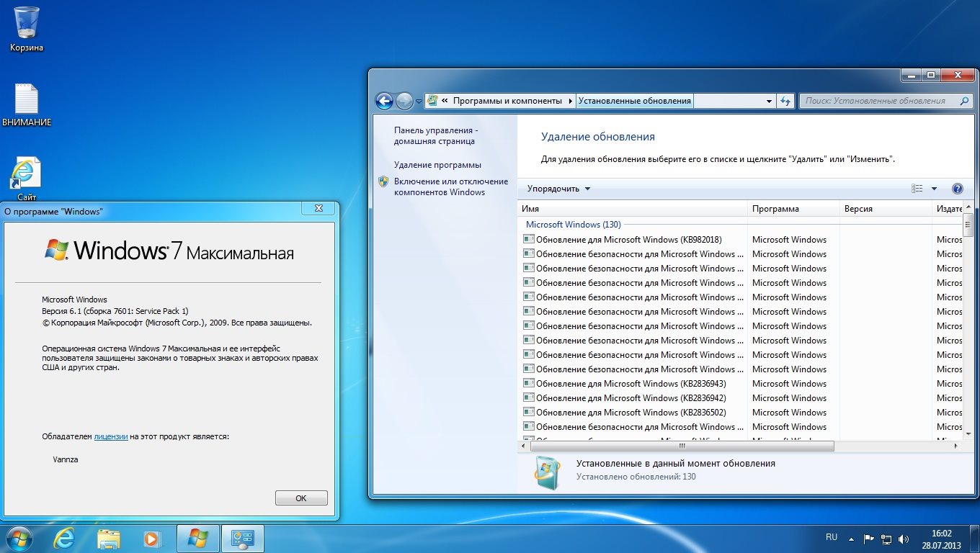
Task: Click the Программы и компоненты breadcrumb
Action: 507,102
